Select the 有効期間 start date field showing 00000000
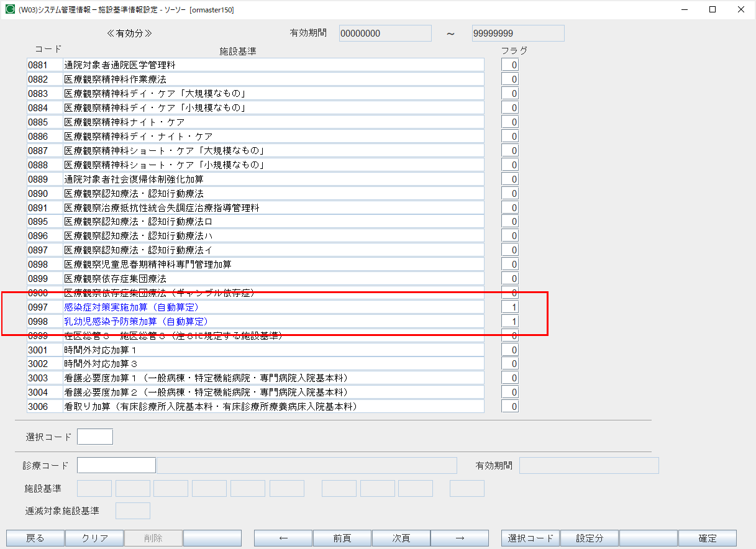Image resolution: width=756 pixels, height=549 pixels. [385, 33]
